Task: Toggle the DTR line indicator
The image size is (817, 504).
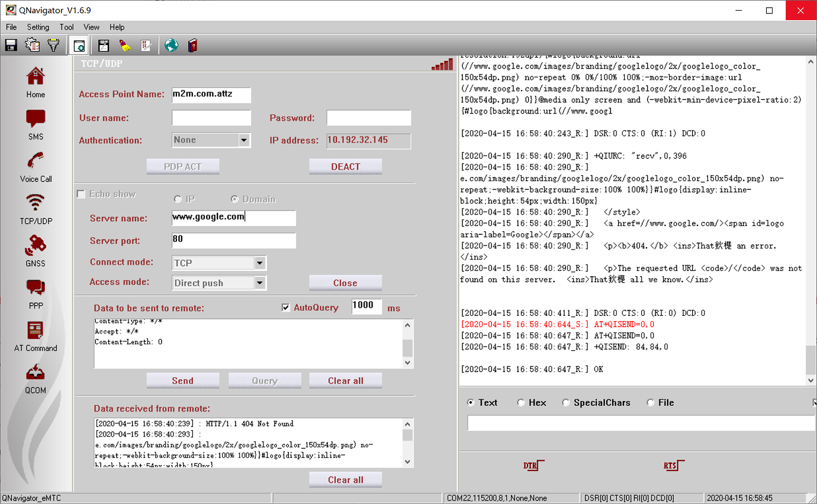Action: [533, 466]
